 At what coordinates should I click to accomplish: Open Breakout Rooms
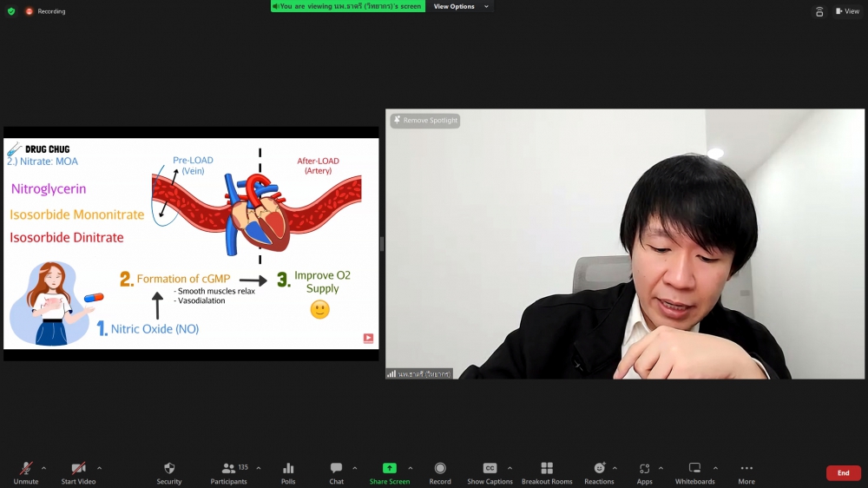pyautogui.click(x=547, y=469)
